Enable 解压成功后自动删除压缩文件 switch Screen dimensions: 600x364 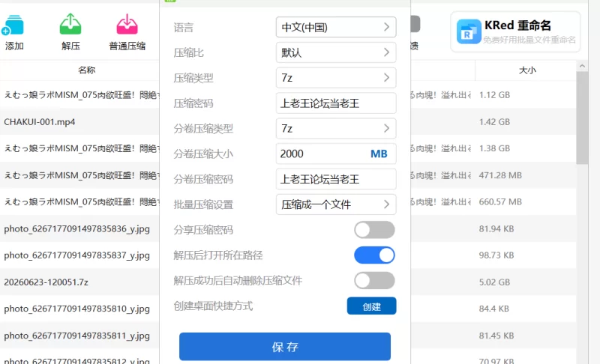tap(374, 281)
